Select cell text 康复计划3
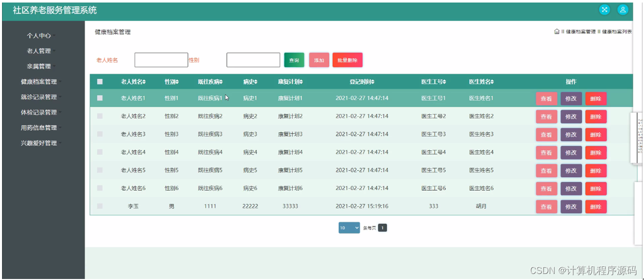 click(x=290, y=134)
